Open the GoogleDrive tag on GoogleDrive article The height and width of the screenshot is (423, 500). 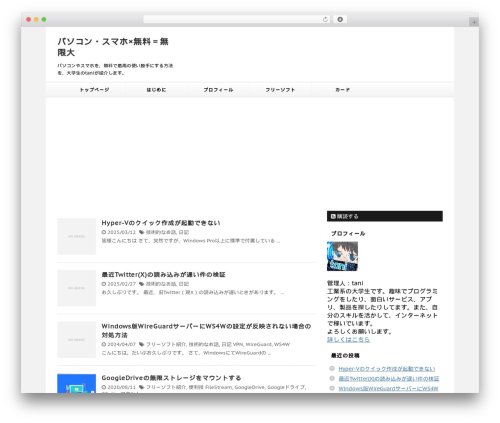(249, 387)
